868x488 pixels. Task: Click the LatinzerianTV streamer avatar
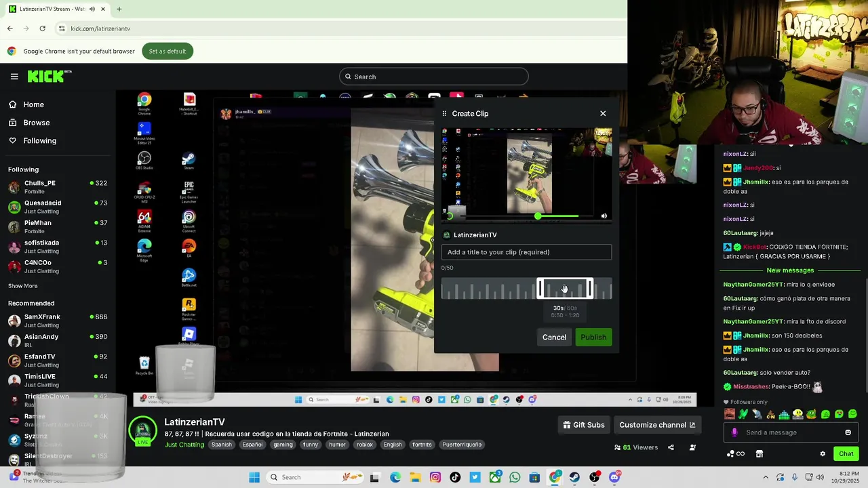[143, 430]
